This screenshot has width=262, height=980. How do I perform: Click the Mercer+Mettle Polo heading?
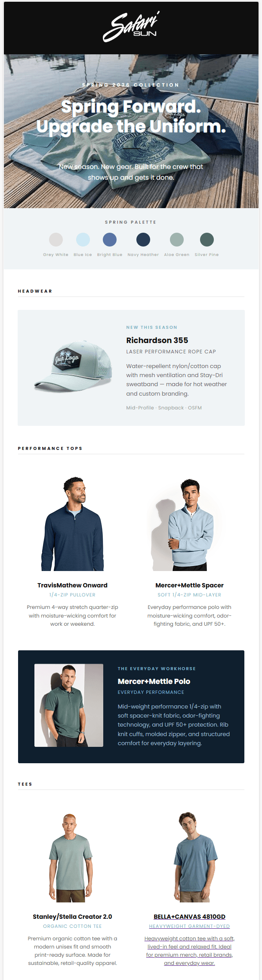pyautogui.click(x=154, y=681)
